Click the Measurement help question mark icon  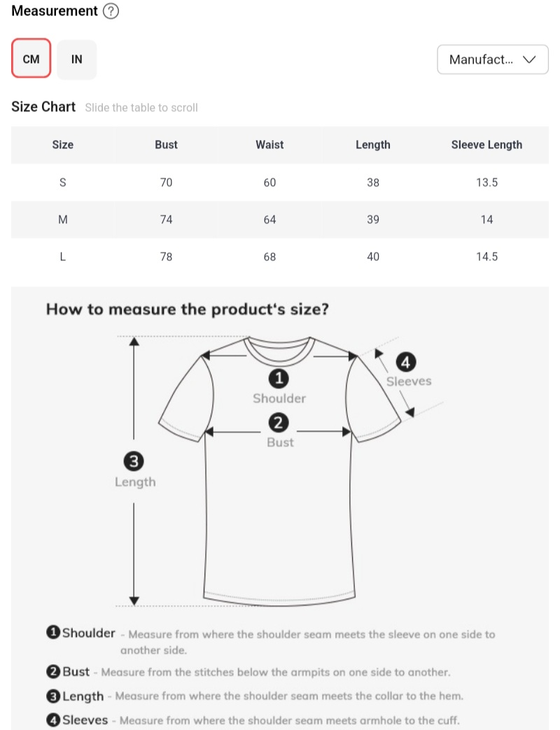tap(111, 11)
